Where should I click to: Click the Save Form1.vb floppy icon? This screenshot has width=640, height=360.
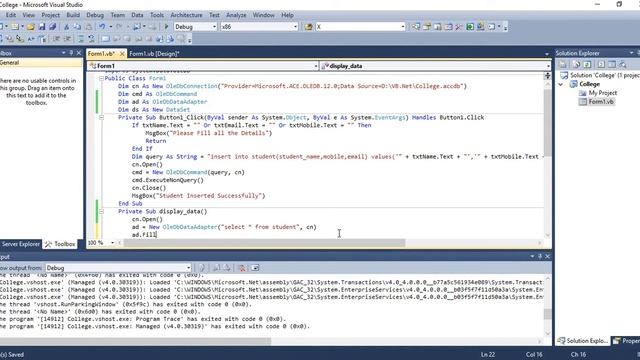pos(42,27)
